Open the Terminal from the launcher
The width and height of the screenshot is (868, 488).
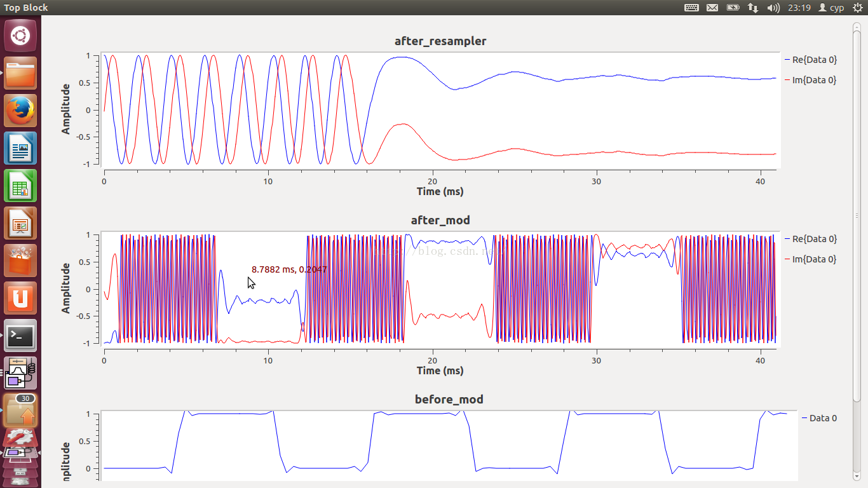point(20,336)
